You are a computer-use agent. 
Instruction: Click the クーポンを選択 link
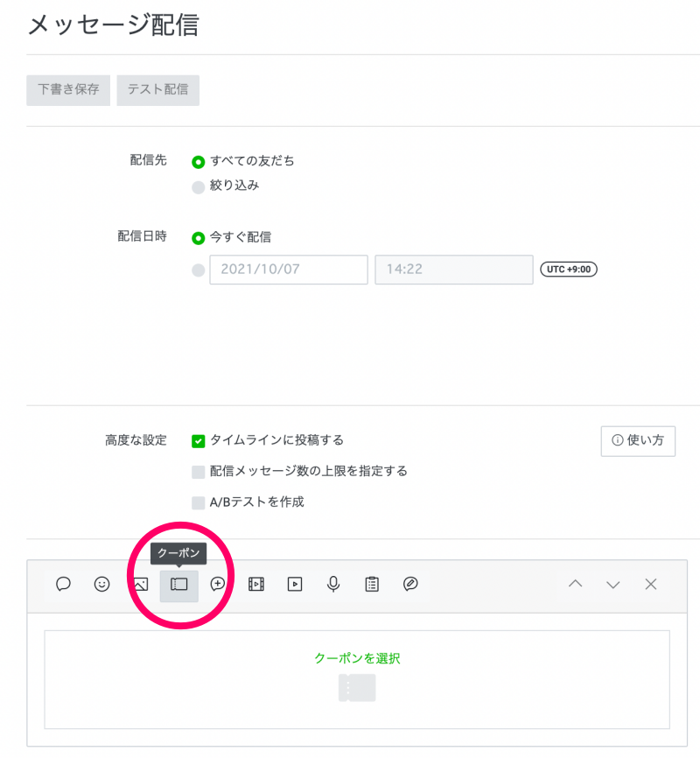[357, 658]
